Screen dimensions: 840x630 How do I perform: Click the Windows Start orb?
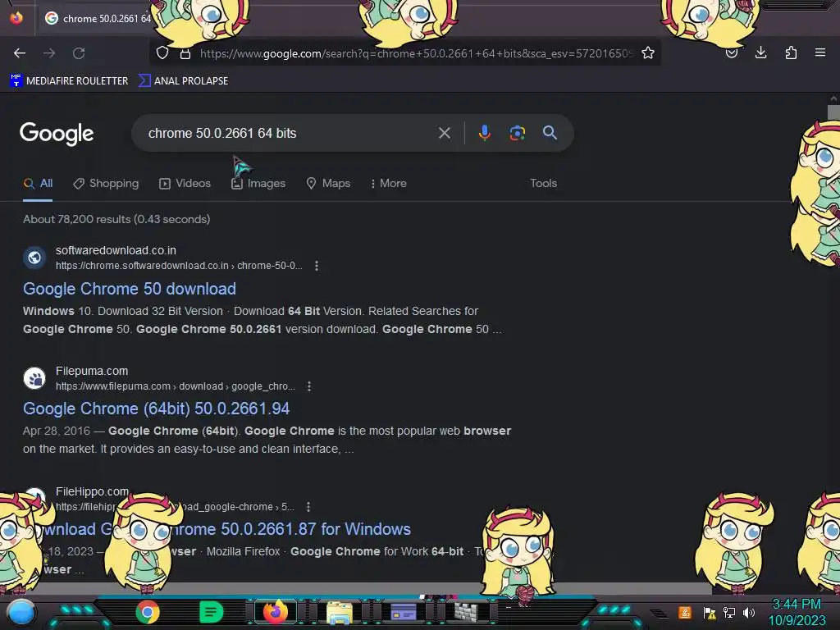pos(21,613)
